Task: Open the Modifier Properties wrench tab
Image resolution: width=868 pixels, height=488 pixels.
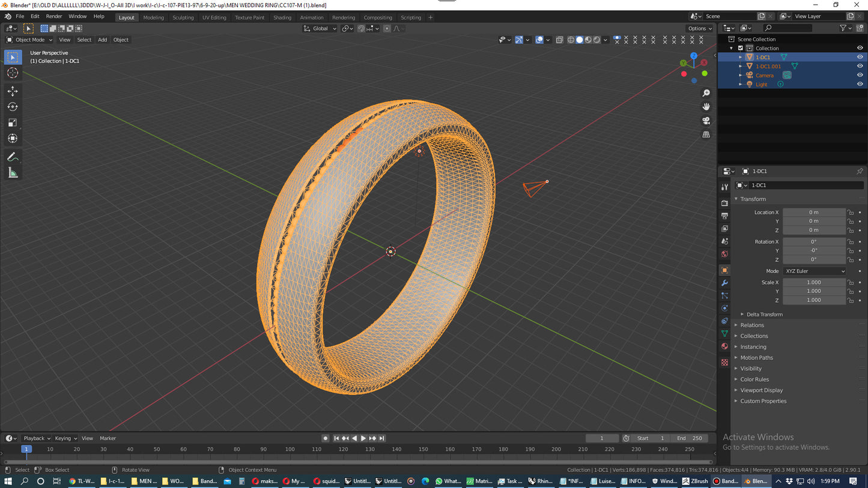Action: tap(724, 282)
